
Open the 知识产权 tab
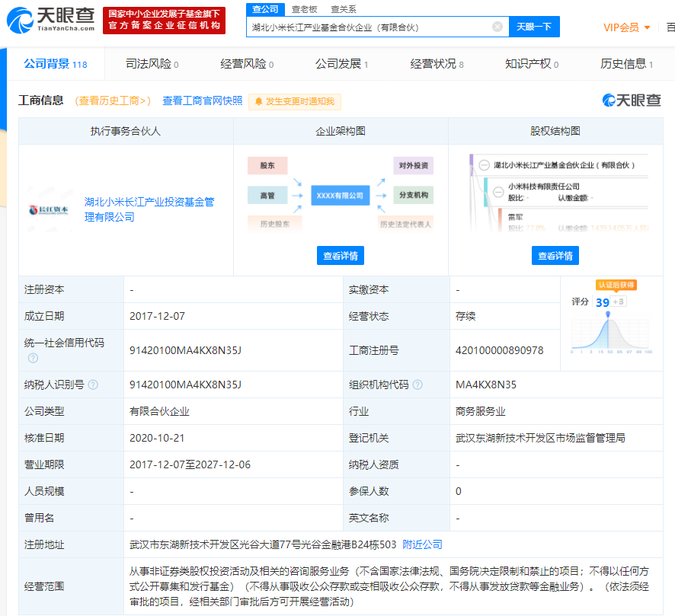click(532, 64)
